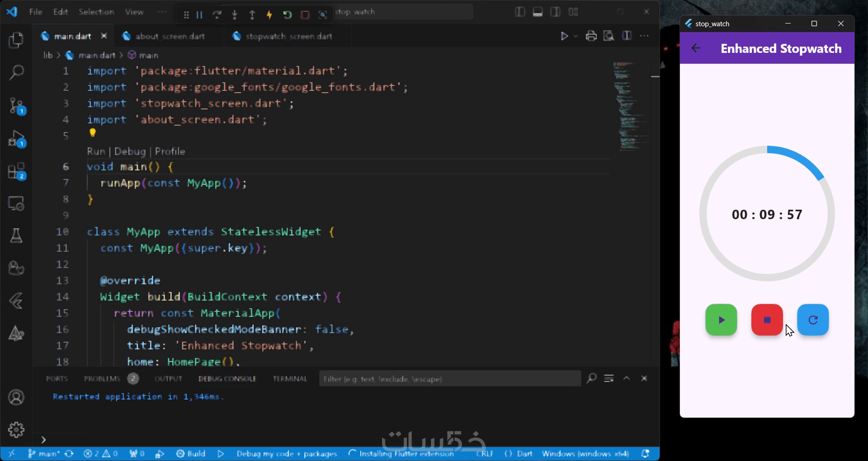
Task: Click the lightbulb code action icon
Action: [93, 132]
